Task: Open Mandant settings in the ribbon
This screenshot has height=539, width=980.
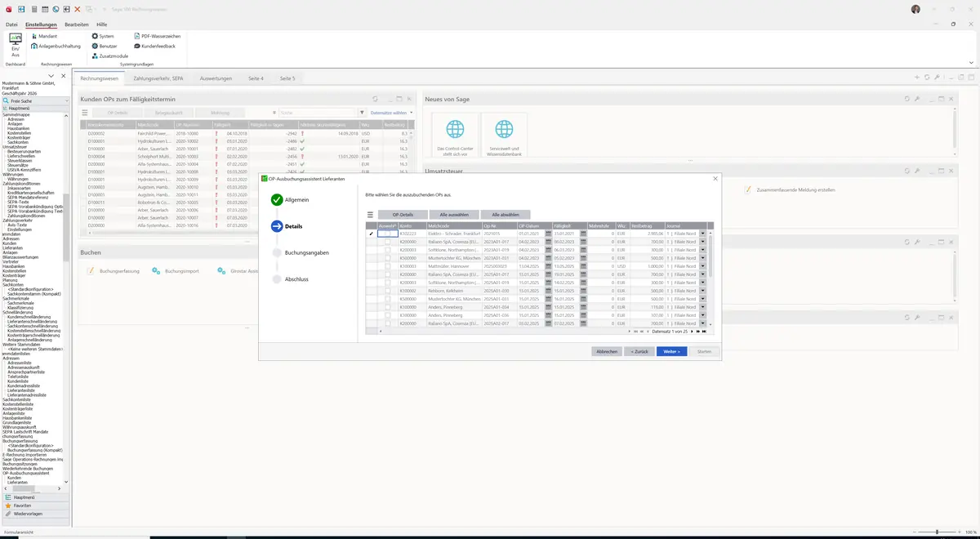Action: 46,36
